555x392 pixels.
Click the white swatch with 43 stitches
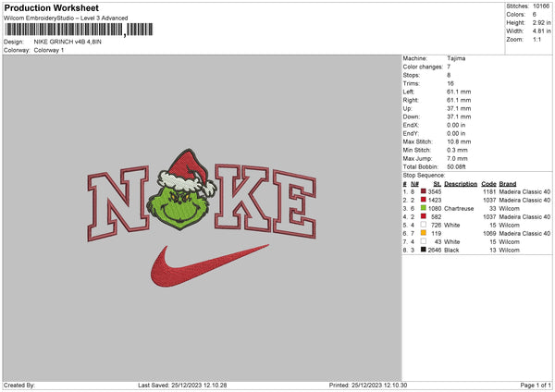tap(423, 241)
